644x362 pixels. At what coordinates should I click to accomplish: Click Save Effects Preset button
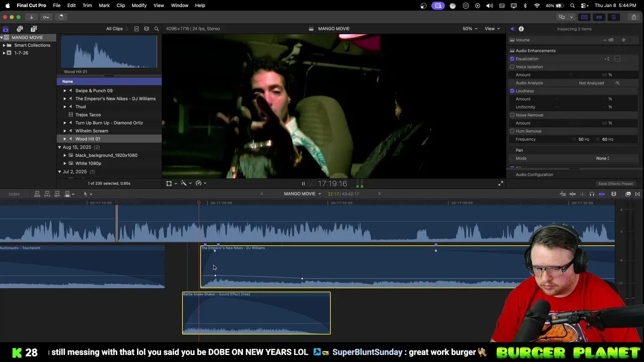point(615,184)
